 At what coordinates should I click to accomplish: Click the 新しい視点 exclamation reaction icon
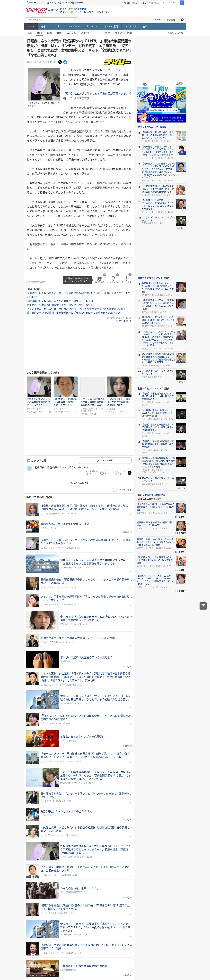point(127,278)
